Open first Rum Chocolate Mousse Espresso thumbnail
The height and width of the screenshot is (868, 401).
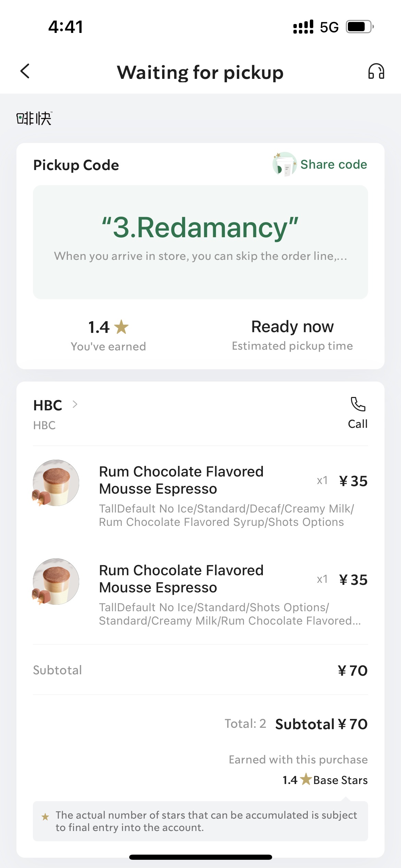pos(56,483)
